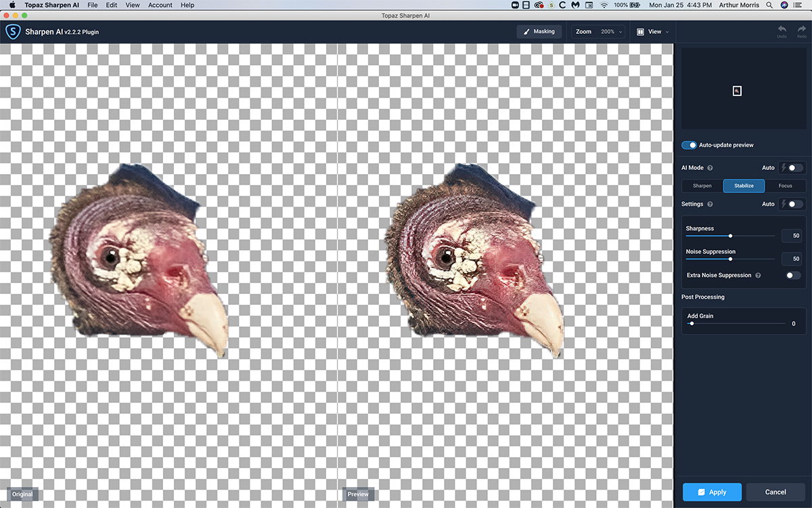Click the vulture head in Original pane
This screenshot has width=812, height=508.
[x=139, y=261]
